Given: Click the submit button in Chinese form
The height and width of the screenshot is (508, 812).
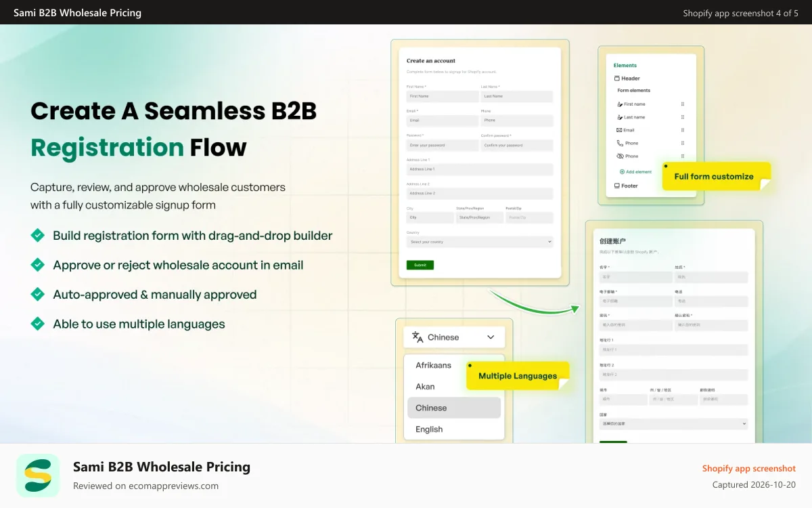Looking at the screenshot, I should click(x=613, y=442).
